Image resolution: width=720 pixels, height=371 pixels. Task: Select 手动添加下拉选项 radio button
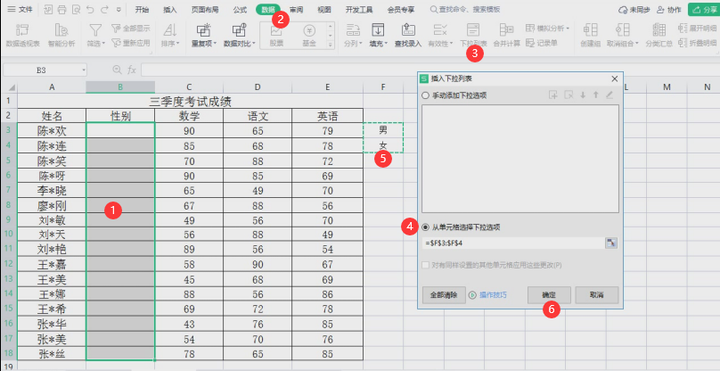click(425, 96)
